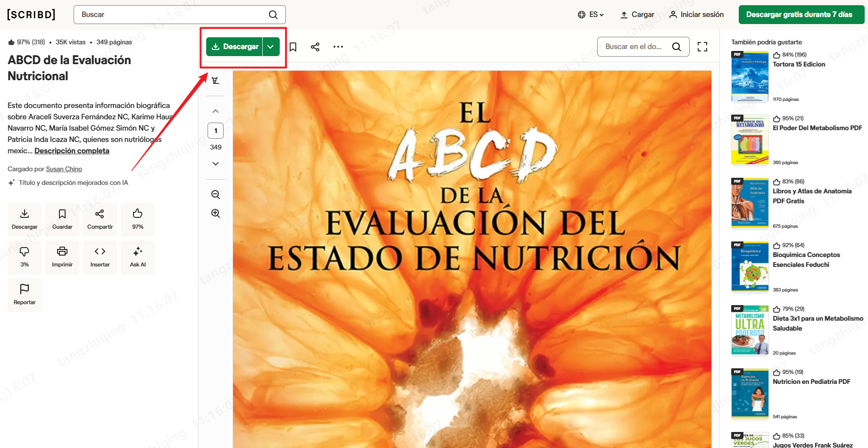Open El Poder Del Metabolismo PDF title
The image size is (868, 448).
(817, 128)
